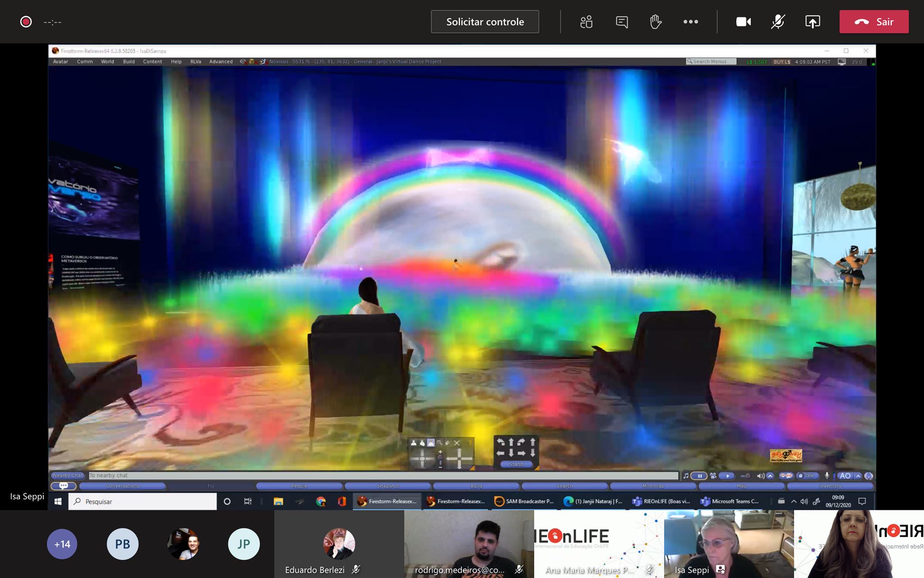Close the camera controls panel
The width and height of the screenshot is (924, 578).
(457, 443)
